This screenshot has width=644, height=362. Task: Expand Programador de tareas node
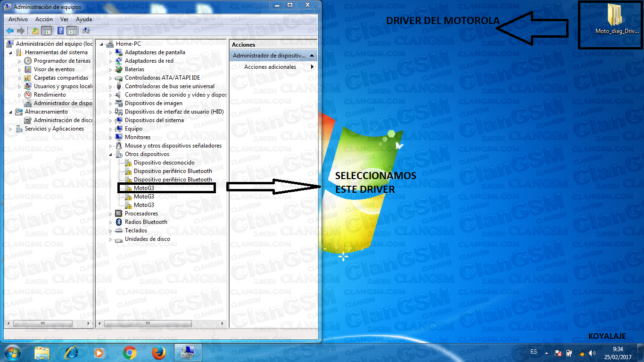coord(19,61)
